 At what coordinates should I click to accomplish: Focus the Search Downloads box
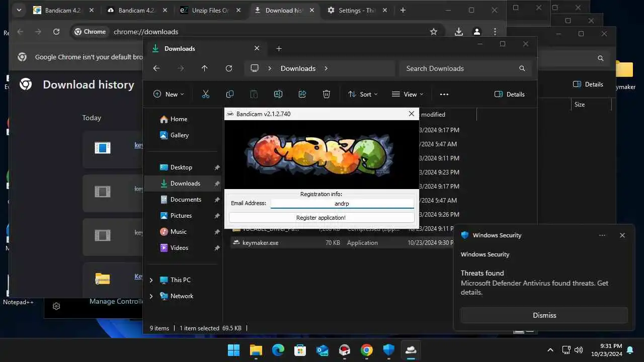point(465,68)
